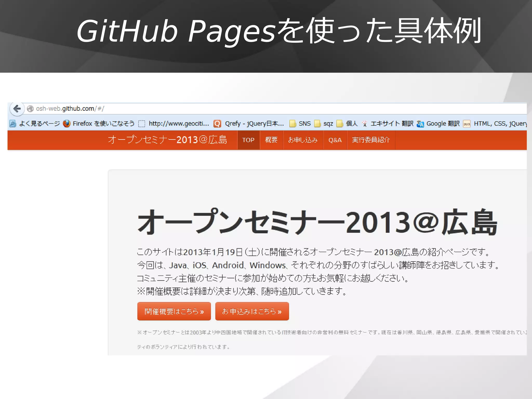
Task: Select the Q&A navigation tab
Action: [x=335, y=140]
